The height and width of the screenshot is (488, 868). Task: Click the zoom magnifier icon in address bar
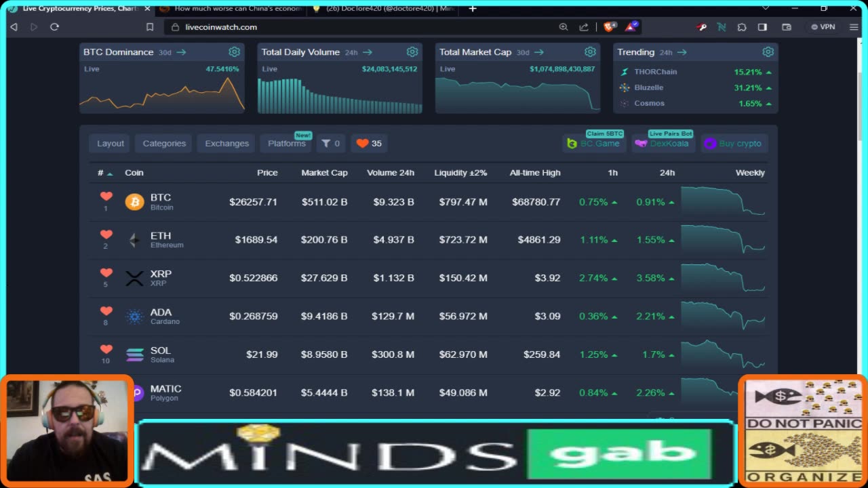(564, 27)
